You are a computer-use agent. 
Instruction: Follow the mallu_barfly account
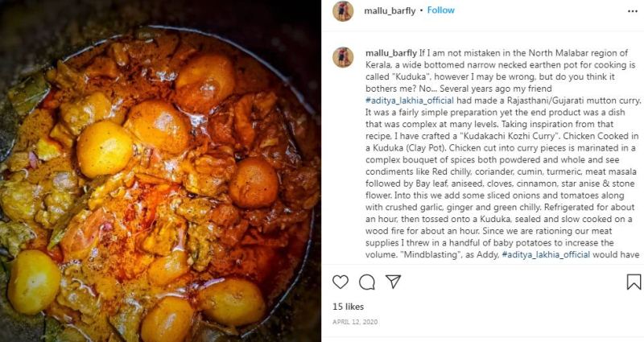pyautogui.click(x=440, y=10)
